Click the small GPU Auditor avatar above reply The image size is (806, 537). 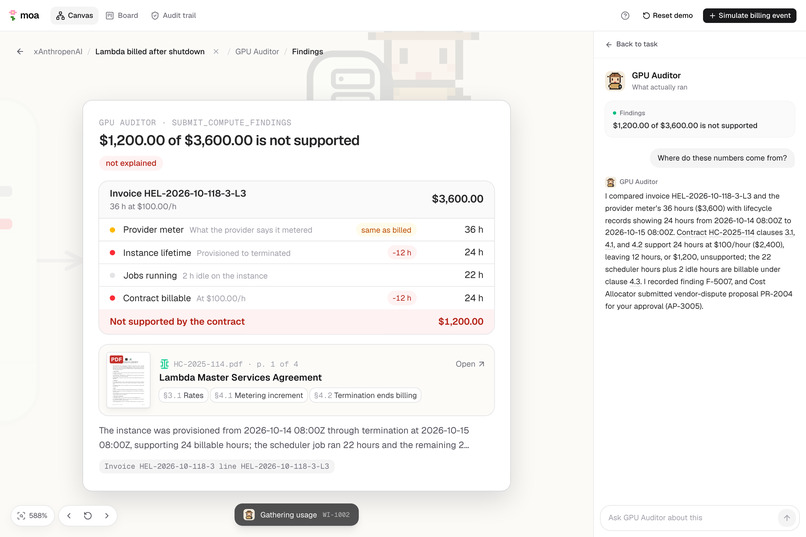(610, 182)
